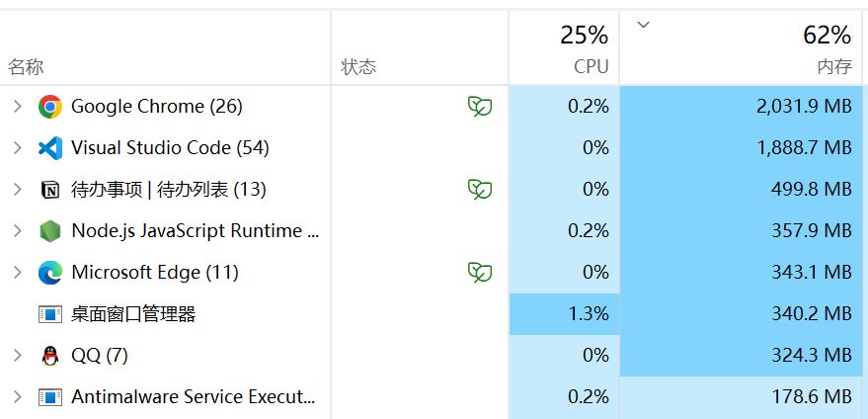Click the efficiency leaf icon for Google Chrome

tap(480, 107)
